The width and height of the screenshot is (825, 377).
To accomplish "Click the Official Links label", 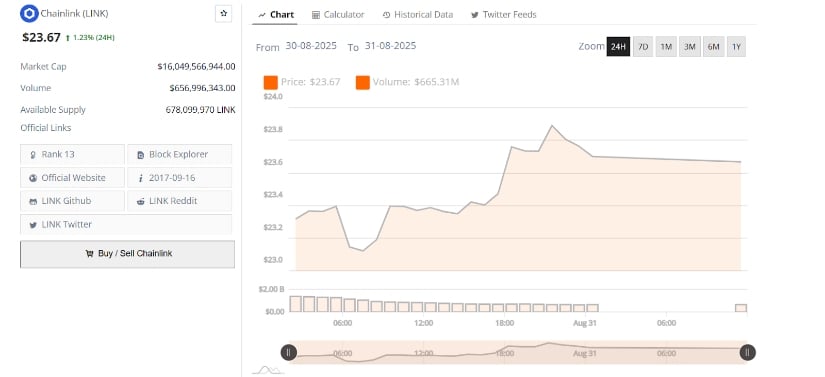I will [46, 128].
